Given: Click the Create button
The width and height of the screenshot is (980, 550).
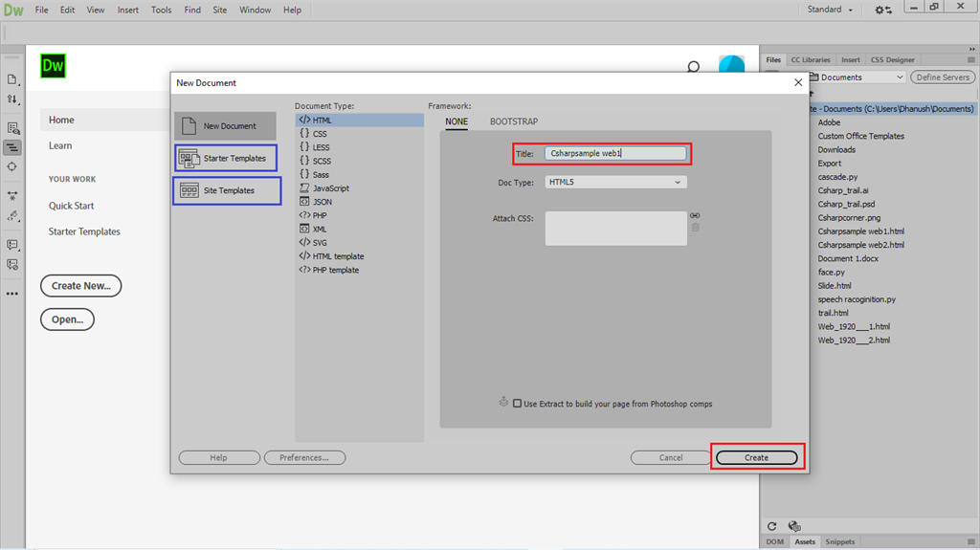Looking at the screenshot, I should (756, 457).
